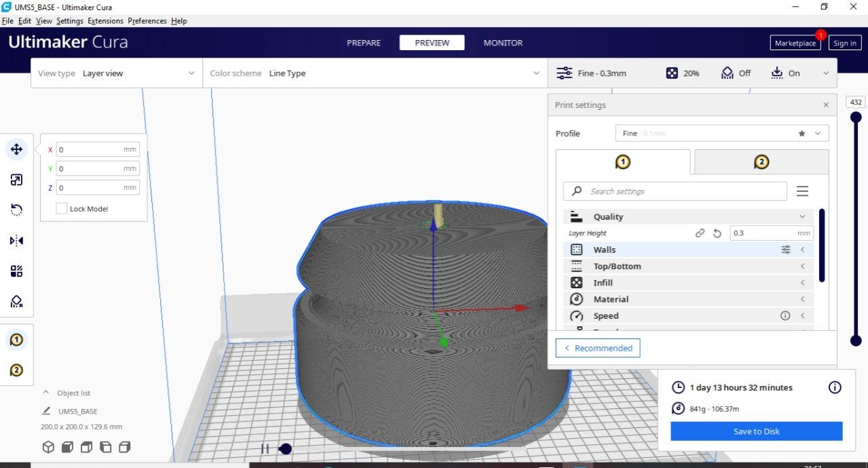The width and height of the screenshot is (868, 468).
Task: Select the Scale tool
Action: click(x=17, y=180)
